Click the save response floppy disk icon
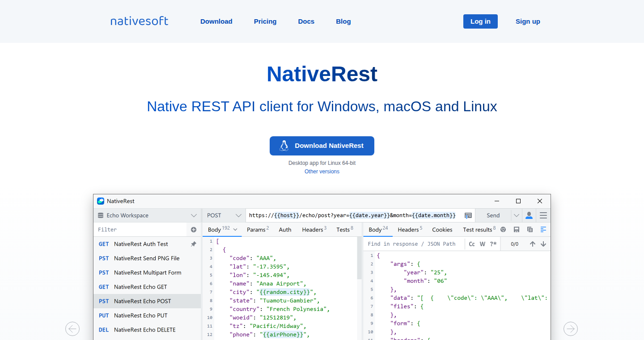This screenshot has width=644, height=340. [x=517, y=230]
